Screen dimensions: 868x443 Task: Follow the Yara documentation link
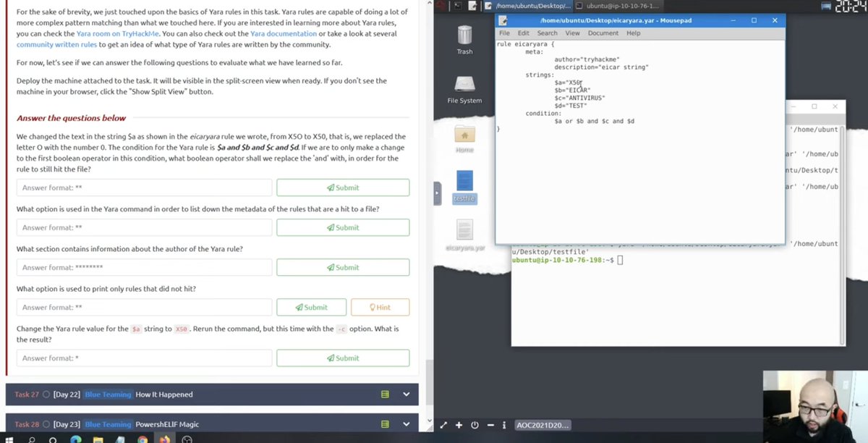(284, 33)
